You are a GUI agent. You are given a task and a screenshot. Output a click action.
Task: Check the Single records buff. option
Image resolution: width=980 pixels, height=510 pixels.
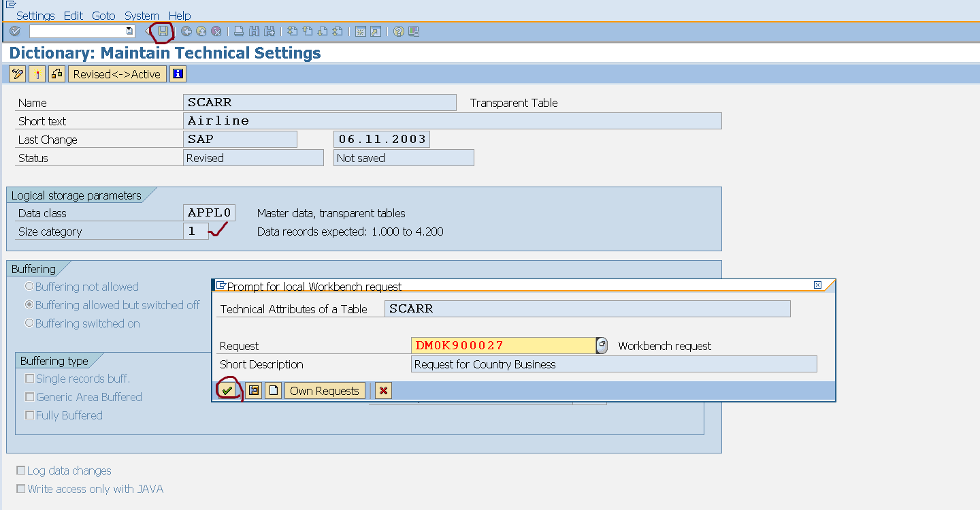(x=30, y=378)
